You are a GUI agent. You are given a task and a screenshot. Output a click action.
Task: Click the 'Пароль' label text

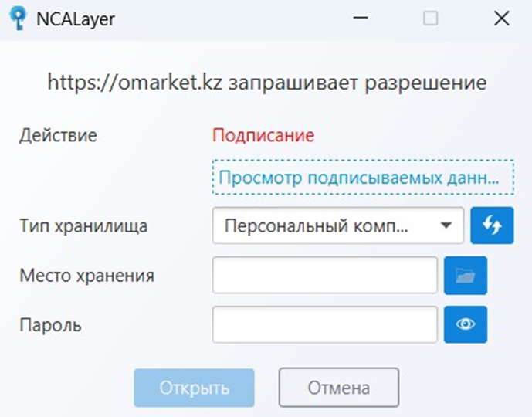click(x=50, y=325)
